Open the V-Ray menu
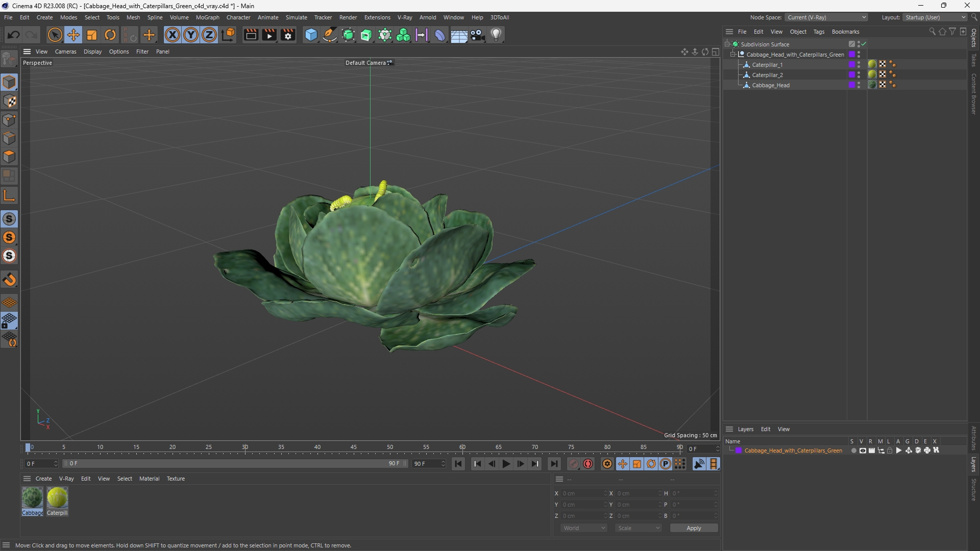 405,17
